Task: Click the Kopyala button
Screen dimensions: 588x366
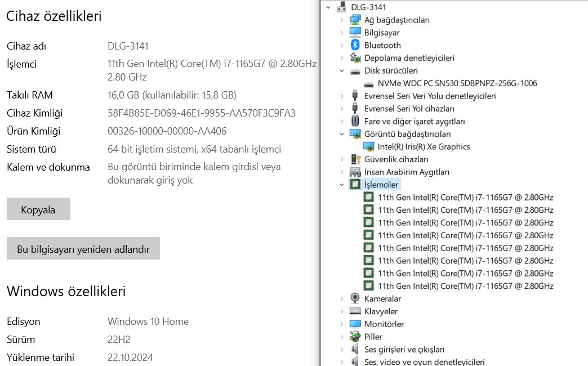Action: click(x=38, y=209)
